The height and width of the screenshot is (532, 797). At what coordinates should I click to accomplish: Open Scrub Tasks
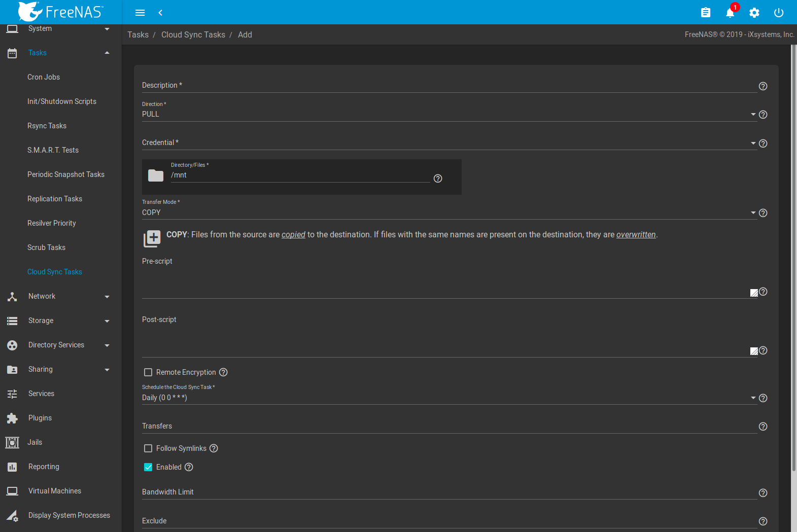[46, 247]
